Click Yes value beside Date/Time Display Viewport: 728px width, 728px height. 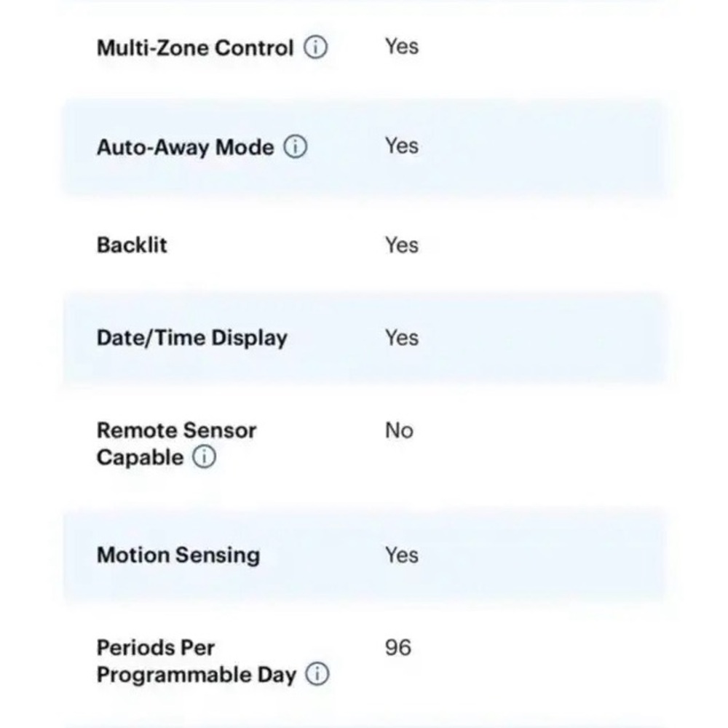click(x=402, y=338)
